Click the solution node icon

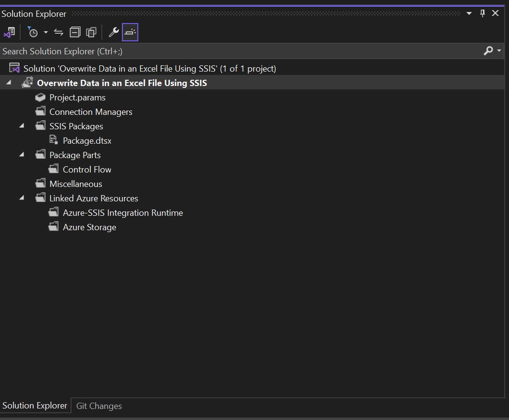(x=14, y=68)
